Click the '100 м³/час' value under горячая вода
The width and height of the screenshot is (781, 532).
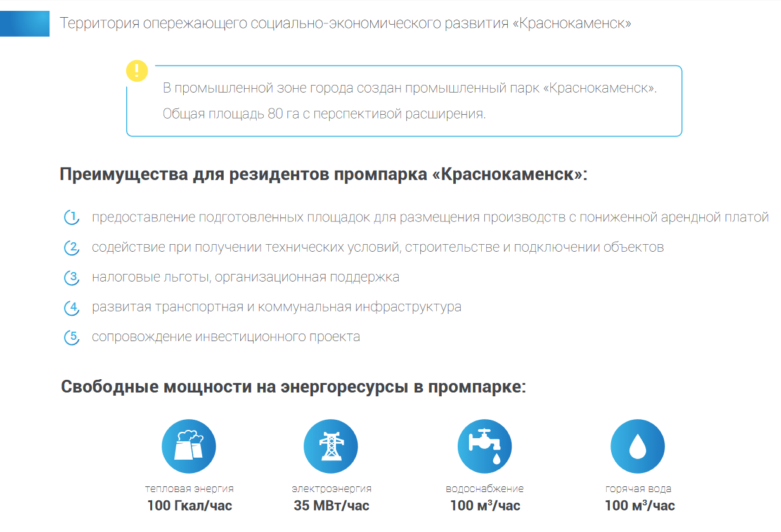coord(640,505)
